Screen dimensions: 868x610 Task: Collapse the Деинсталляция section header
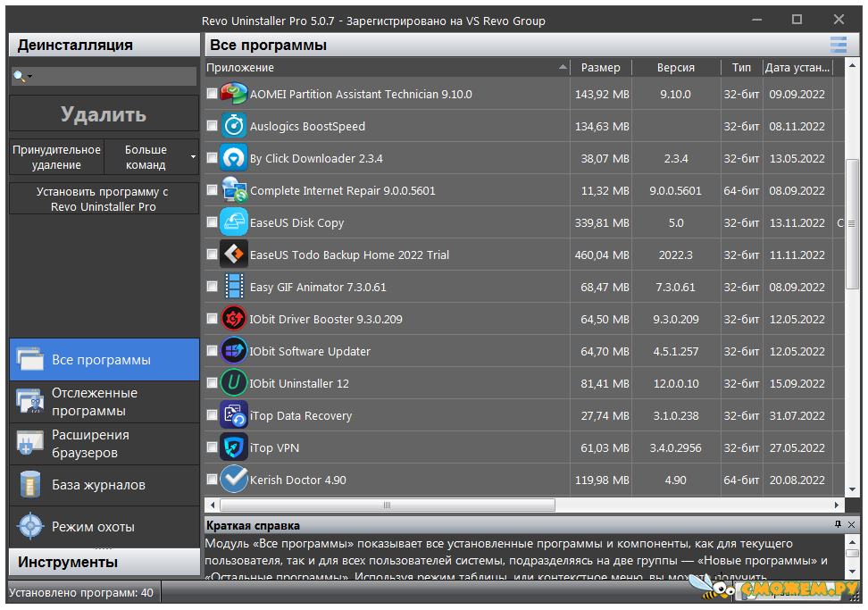tap(104, 45)
